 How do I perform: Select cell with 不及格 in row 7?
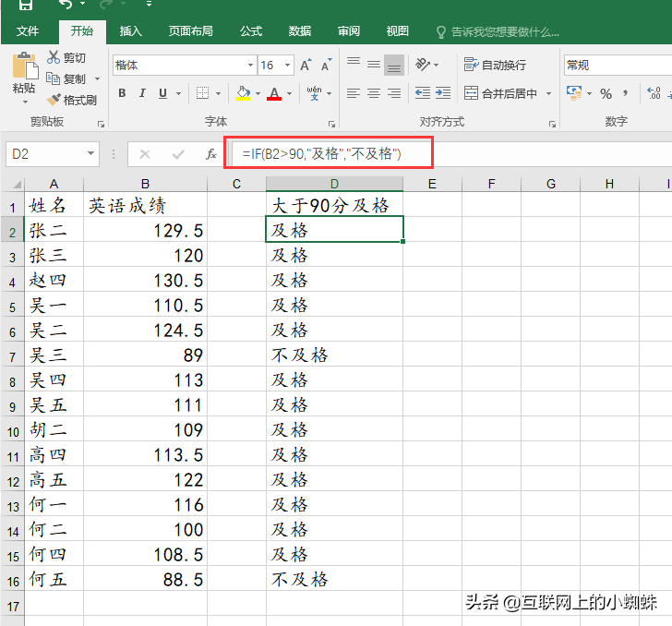[x=334, y=355]
